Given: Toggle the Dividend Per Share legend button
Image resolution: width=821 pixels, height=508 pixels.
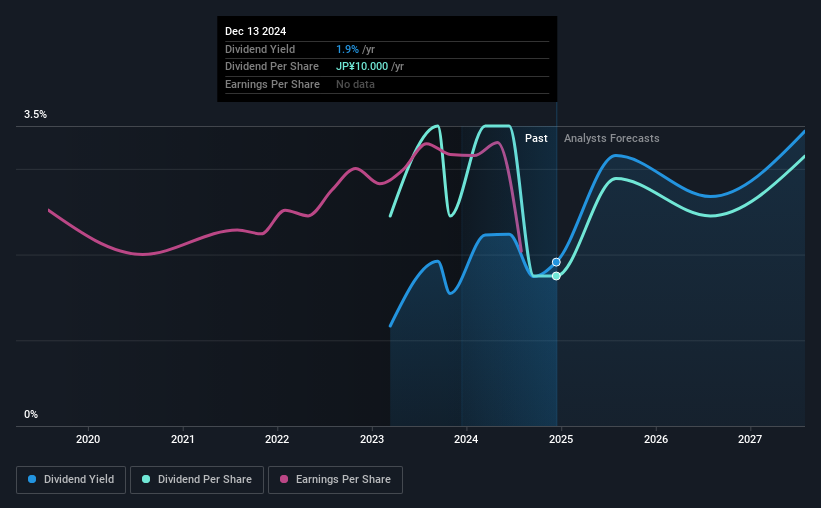Looking at the screenshot, I should click(x=197, y=480).
